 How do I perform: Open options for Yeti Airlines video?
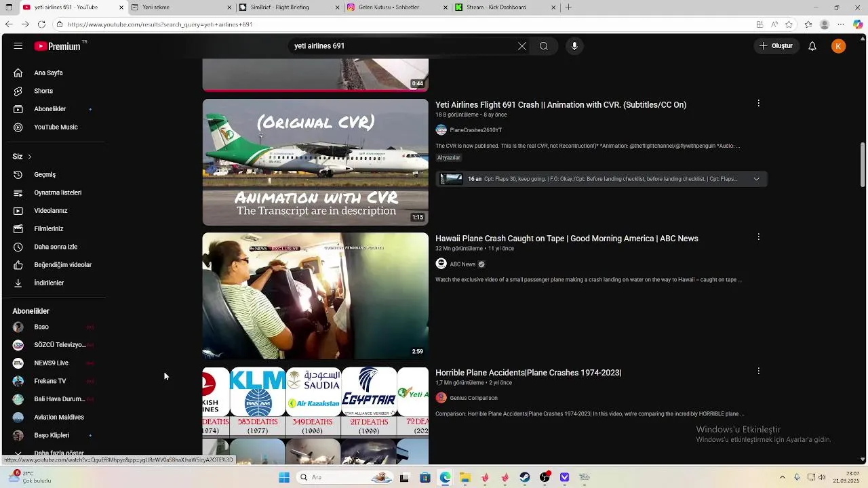[758, 104]
